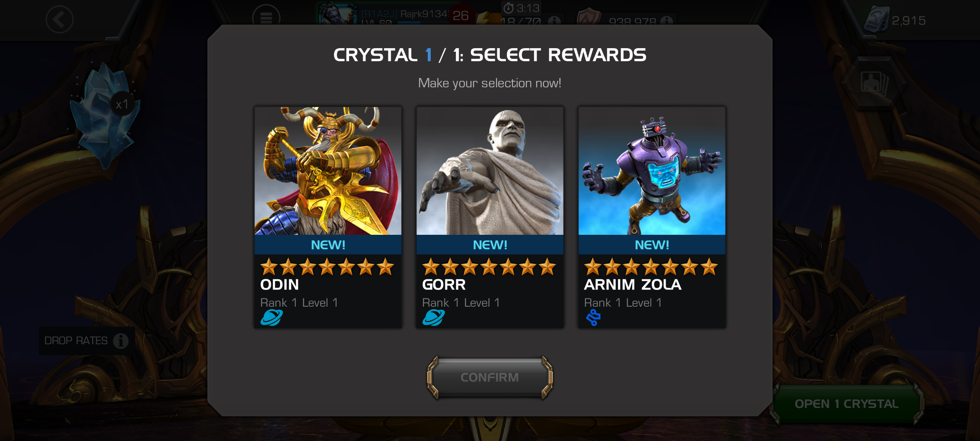Click the Arnim Zola seven-star rating
Screen dimensions: 980x441
(x=651, y=267)
